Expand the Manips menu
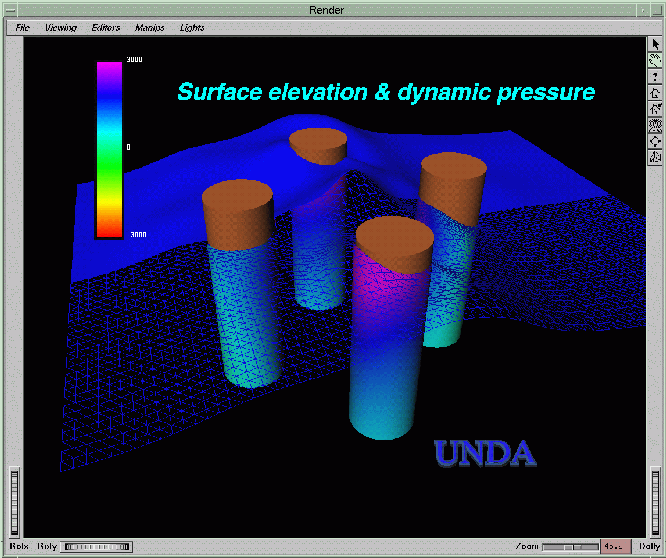666x558 pixels. point(149,27)
